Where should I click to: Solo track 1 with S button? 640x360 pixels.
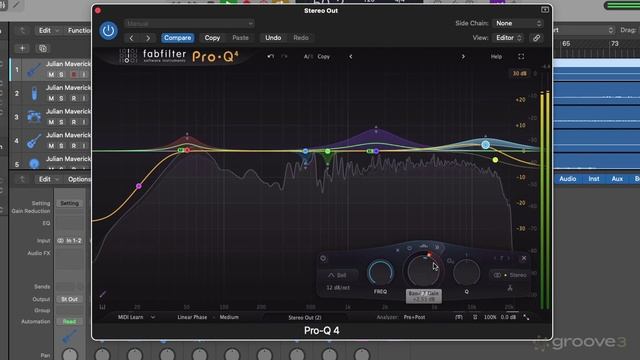click(61, 75)
